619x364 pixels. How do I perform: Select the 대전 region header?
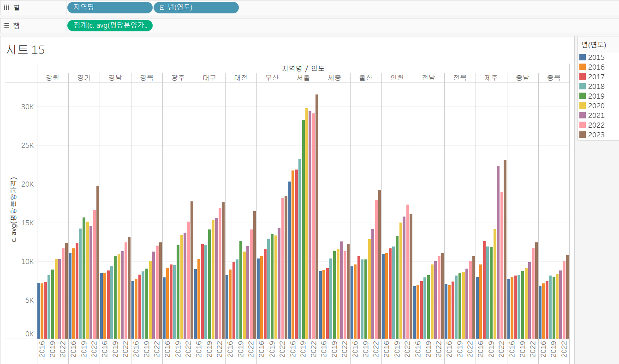(241, 77)
